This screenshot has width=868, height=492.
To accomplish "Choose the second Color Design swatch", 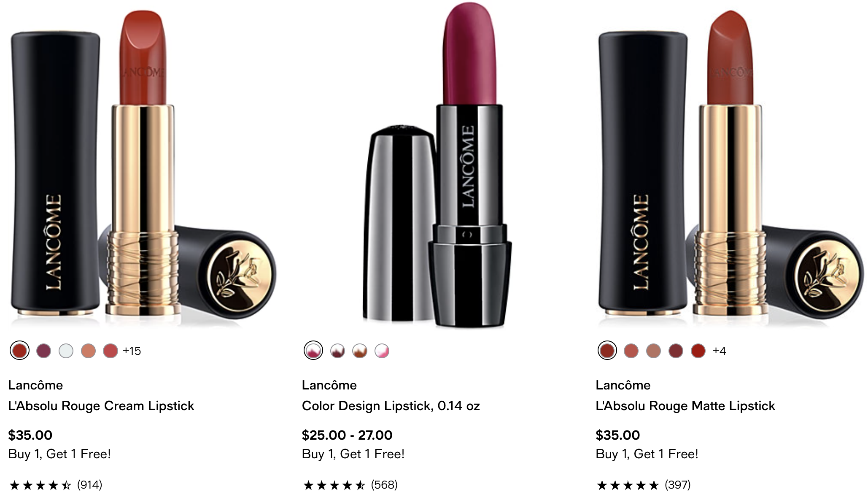I will click(337, 351).
